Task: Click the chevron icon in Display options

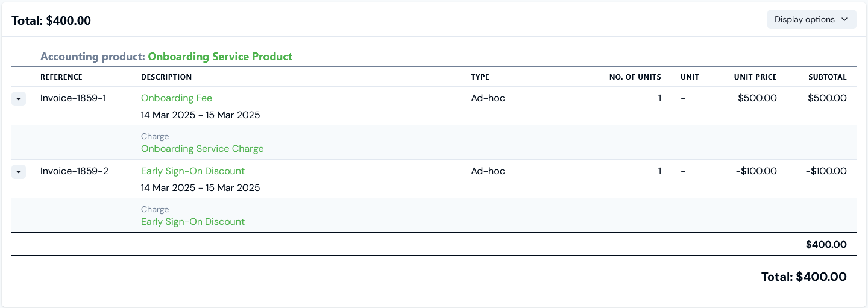Action: coord(844,19)
